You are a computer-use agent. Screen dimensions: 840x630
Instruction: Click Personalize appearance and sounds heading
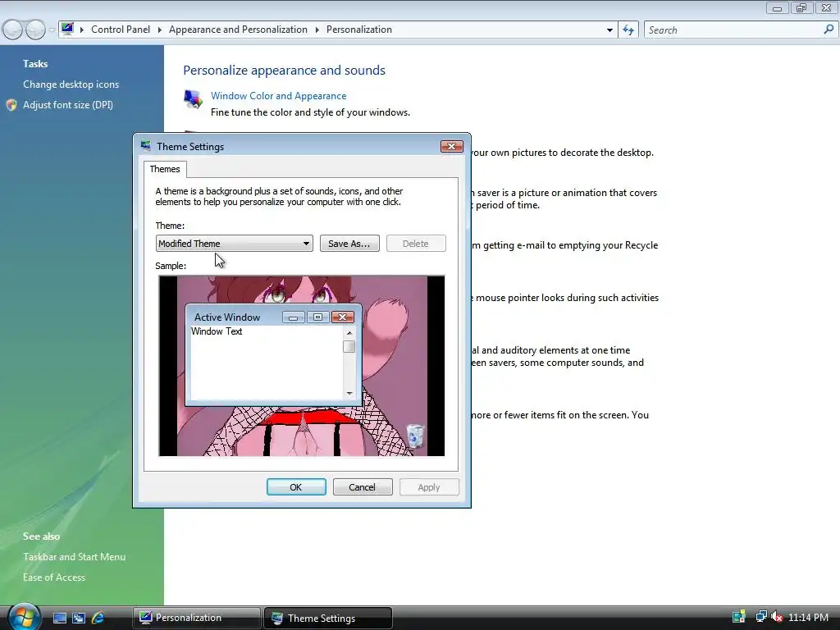point(285,71)
